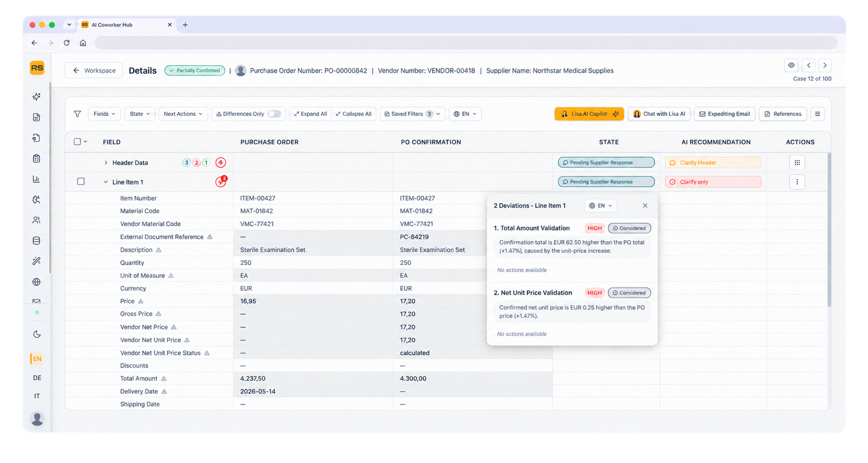Viewport: 868px width, 463px height.
Task: Check the Line Item 1 checkbox
Action: tap(81, 181)
